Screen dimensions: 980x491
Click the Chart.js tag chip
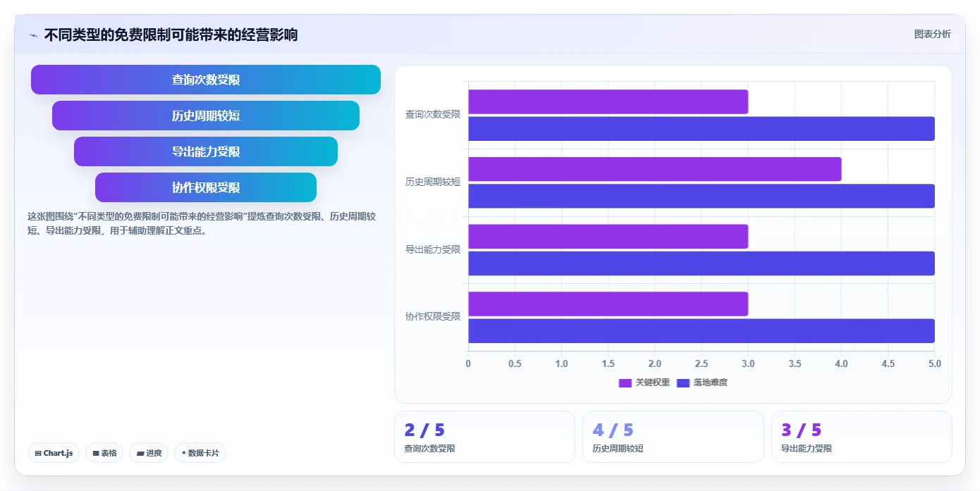(54, 453)
